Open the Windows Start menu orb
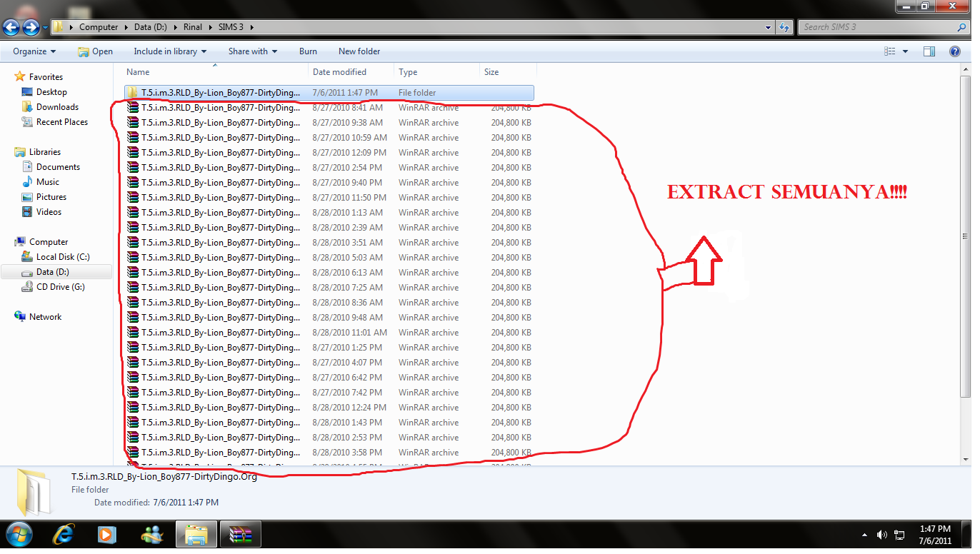Screen dimensions: 980x554 pos(19,534)
